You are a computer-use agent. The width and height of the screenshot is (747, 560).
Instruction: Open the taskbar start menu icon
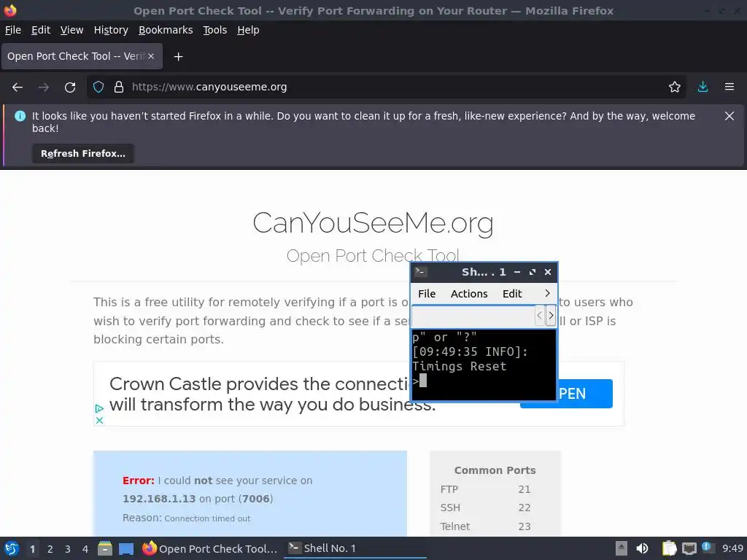tap(12, 548)
